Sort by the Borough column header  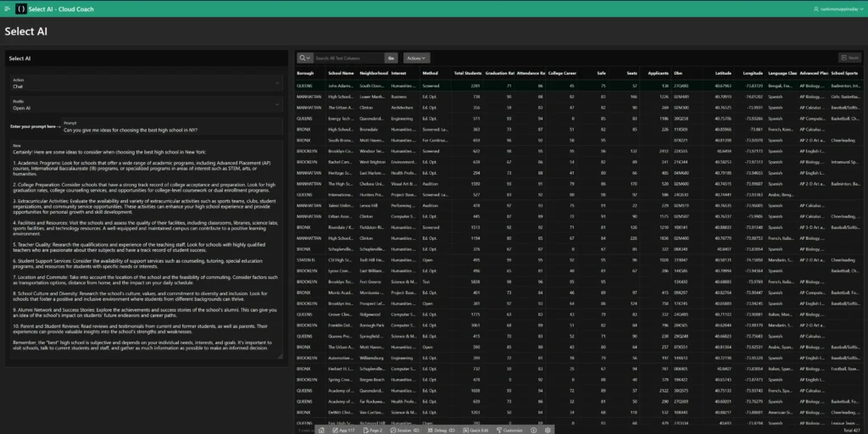point(304,74)
